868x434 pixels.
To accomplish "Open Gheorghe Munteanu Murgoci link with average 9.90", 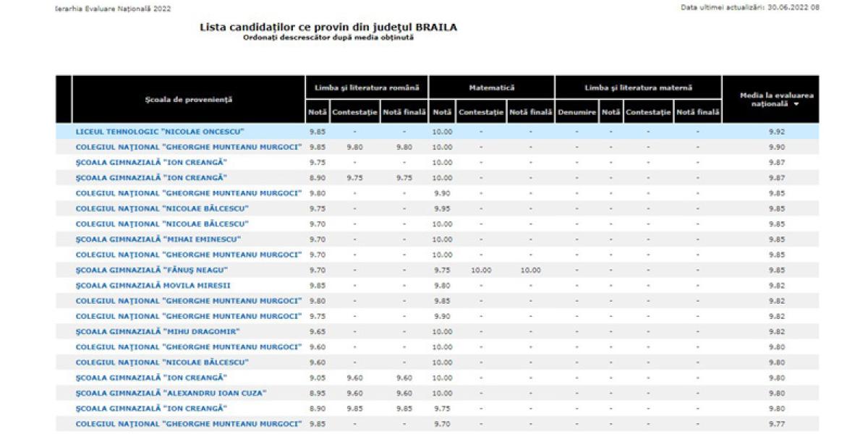I will click(x=188, y=147).
